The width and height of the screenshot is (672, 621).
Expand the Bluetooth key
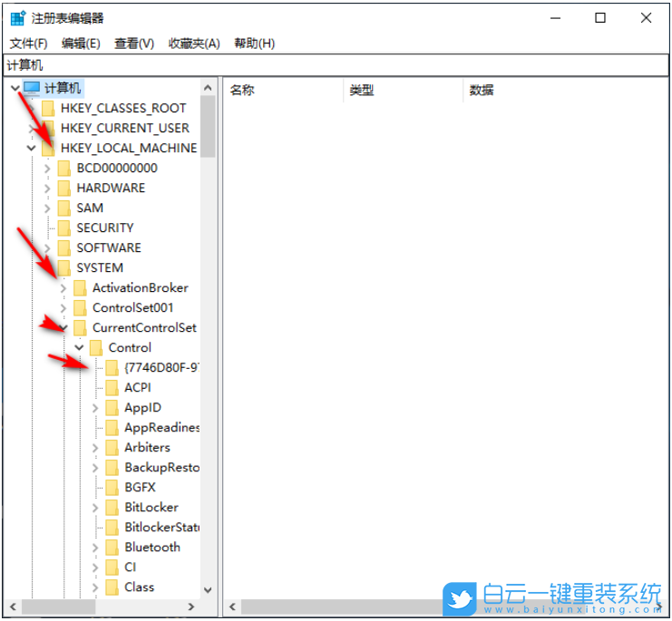[x=95, y=548]
